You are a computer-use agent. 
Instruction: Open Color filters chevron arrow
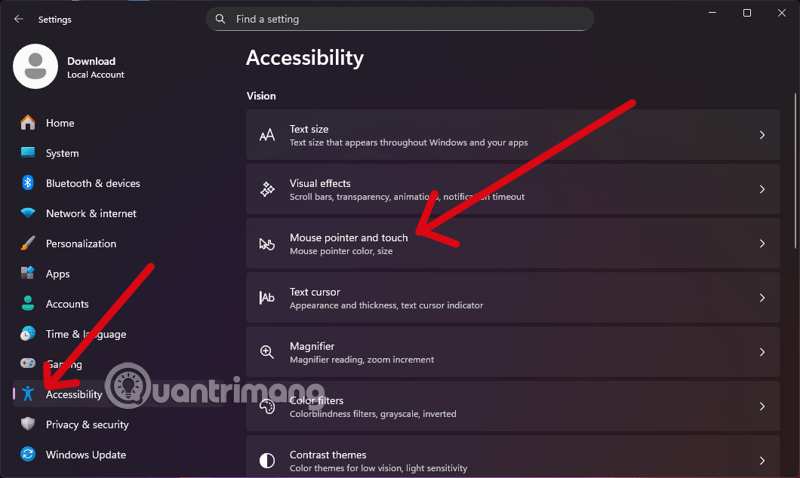point(762,406)
